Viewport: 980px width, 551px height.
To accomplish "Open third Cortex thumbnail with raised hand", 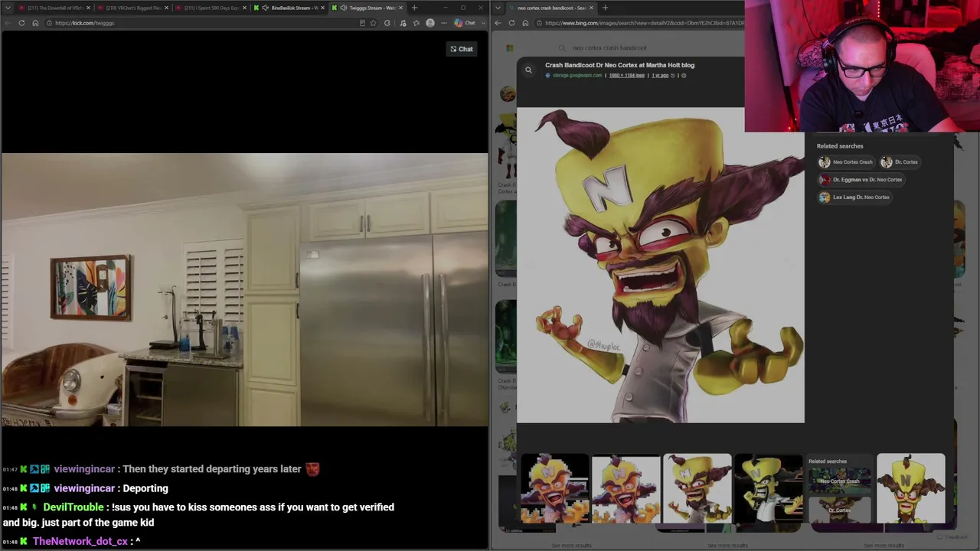I will point(697,489).
